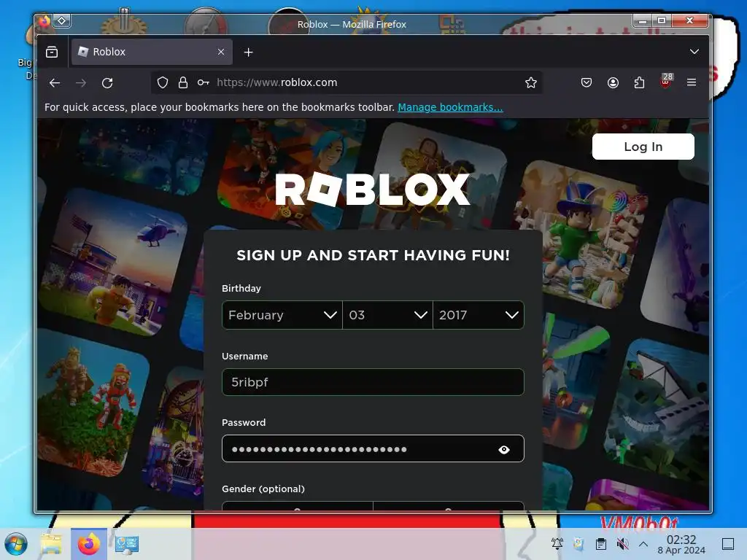The image size is (747, 560).
Task: Expand the list all tabs chevron
Action: (694, 52)
